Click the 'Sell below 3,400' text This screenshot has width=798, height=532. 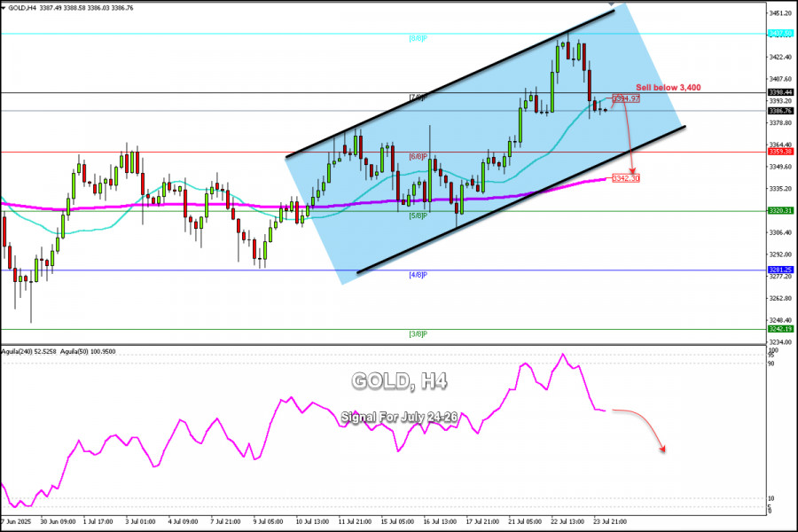(x=669, y=88)
